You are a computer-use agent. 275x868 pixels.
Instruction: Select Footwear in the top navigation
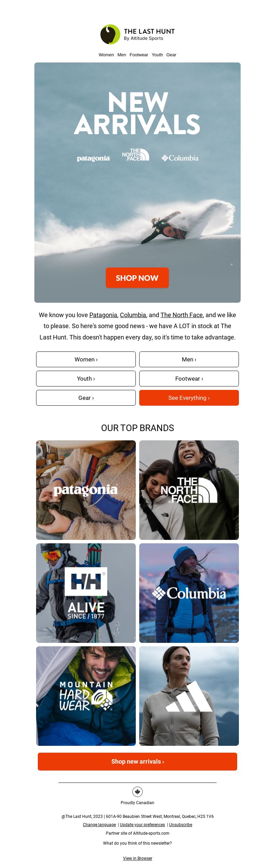pyautogui.click(x=139, y=55)
